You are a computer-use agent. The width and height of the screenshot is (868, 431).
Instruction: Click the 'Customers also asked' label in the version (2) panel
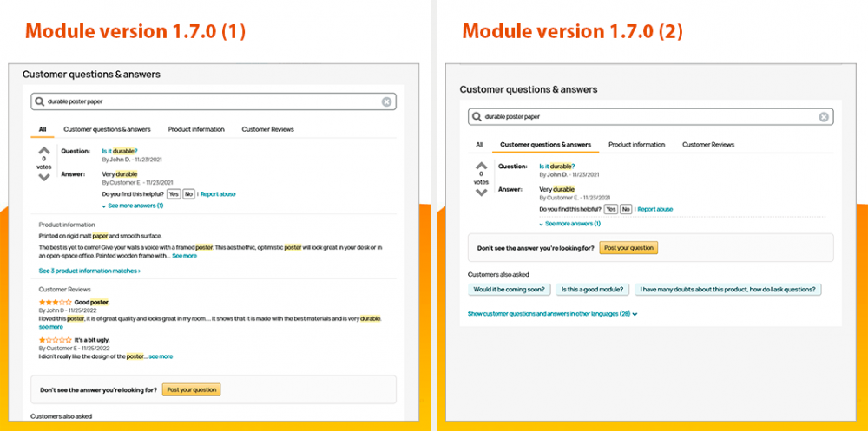(x=498, y=274)
